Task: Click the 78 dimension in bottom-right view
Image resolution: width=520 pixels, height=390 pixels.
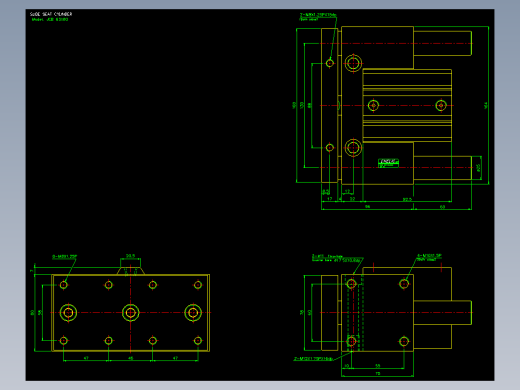Action: (378, 373)
